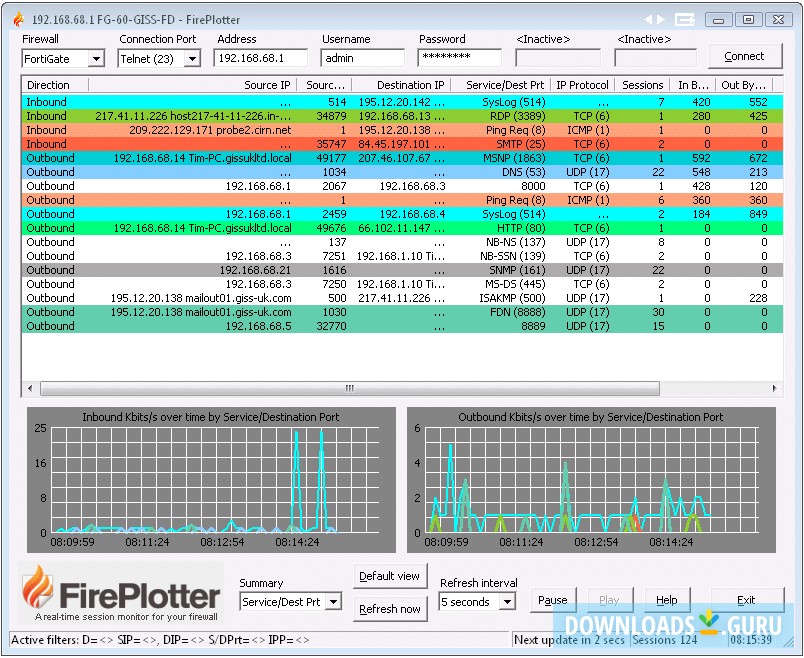
Task: Open the Refresh interval dropdown
Action: click(507, 602)
